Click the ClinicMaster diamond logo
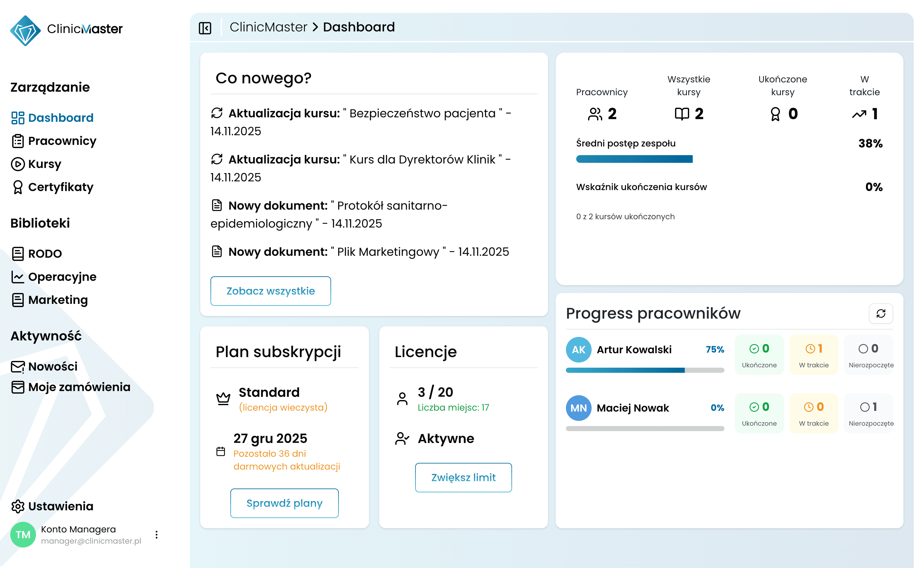The height and width of the screenshot is (568, 924). point(25,30)
